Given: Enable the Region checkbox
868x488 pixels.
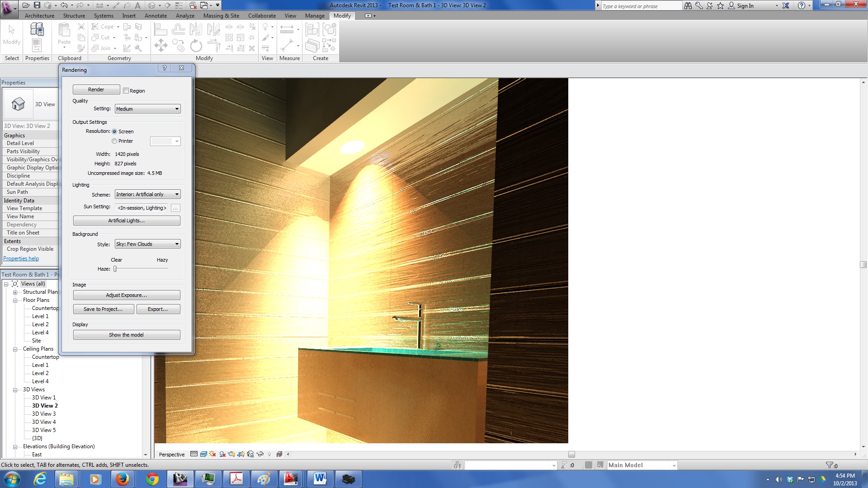Looking at the screenshot, I should click(x=126, y=91).
